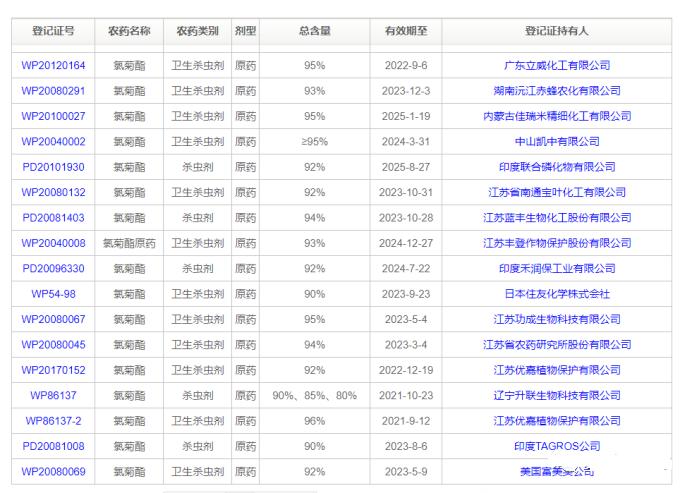The height and width of the screenshot is (493, 692).
Task: Select the content value 96%
Action: [315, 421]
